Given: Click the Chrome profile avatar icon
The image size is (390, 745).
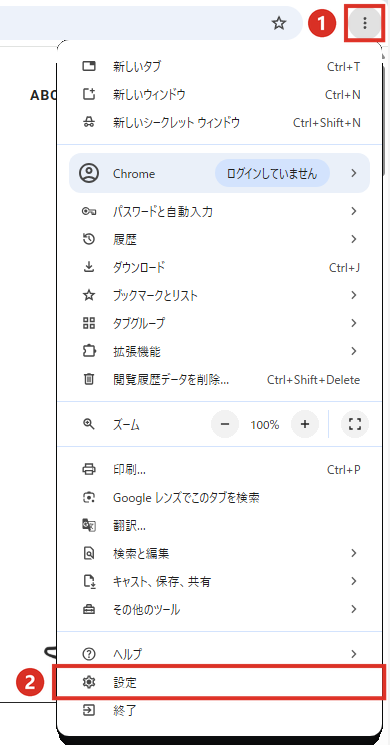Looking at the screenshot, I should 89,173.
